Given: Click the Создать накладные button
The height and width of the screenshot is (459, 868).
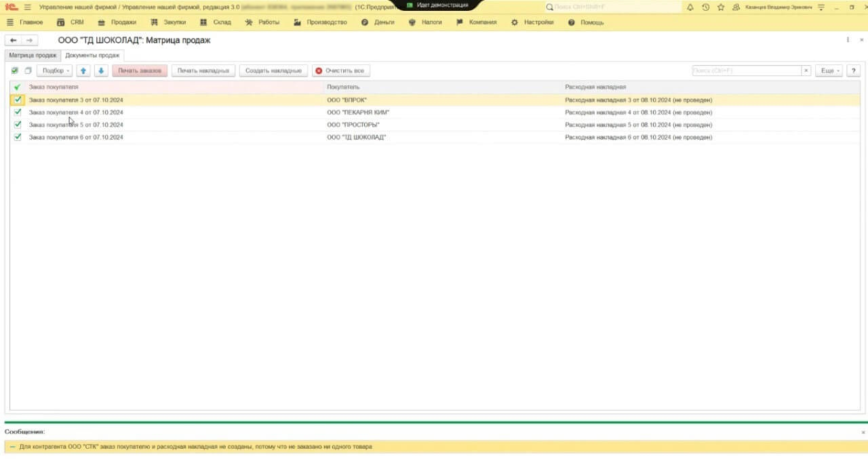Looking at the screenshot, I should (x=273, y=71).
